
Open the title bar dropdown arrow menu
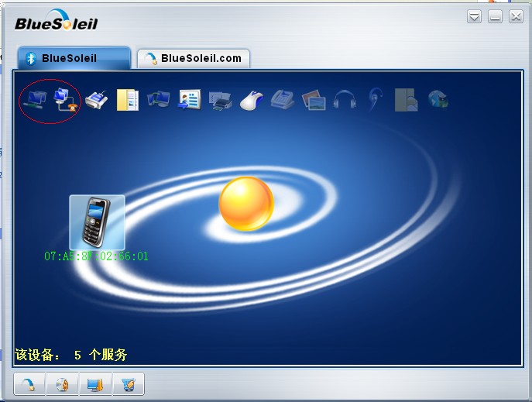474,16
